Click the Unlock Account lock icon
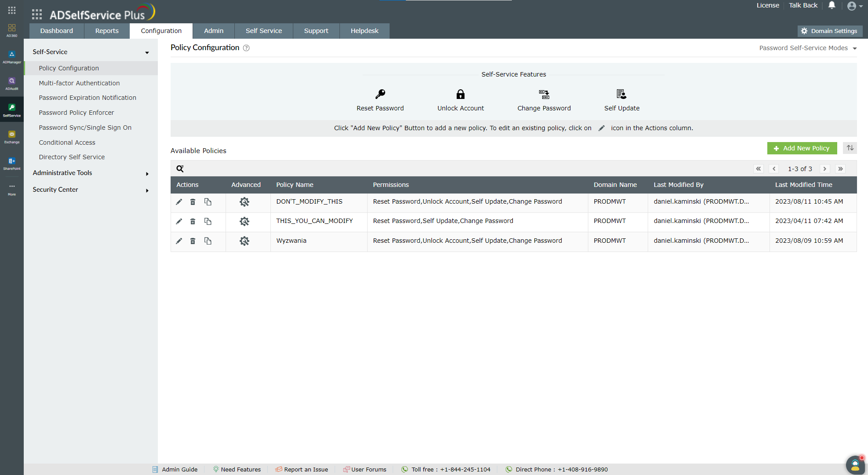The width and height of the screenshot is (868, 475). click(460, 94)
